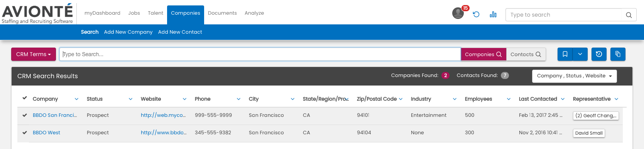Open the http://web.myco... website link
Image resolution: width=644 pixels, height=149 pixels.
(163, 115)
